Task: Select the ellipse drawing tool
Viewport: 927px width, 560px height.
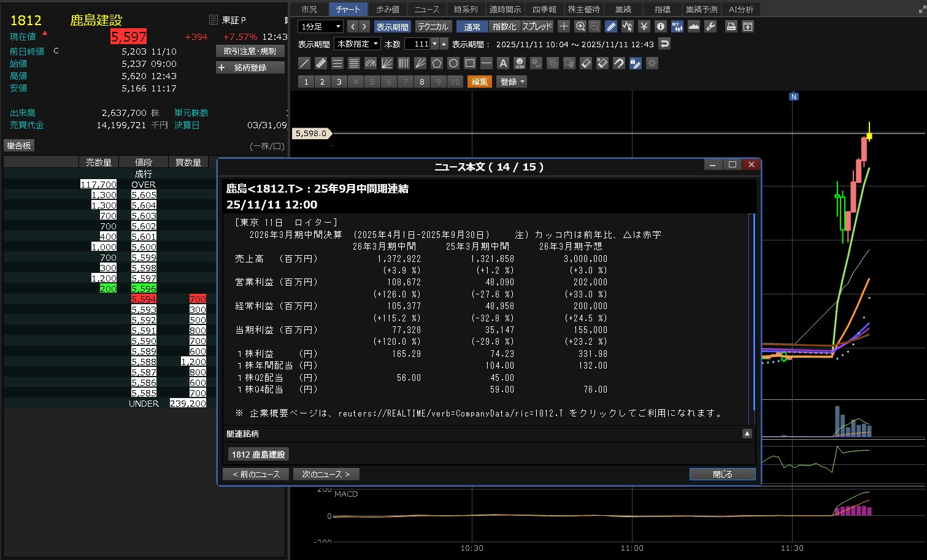Action: tap(453, 63)
